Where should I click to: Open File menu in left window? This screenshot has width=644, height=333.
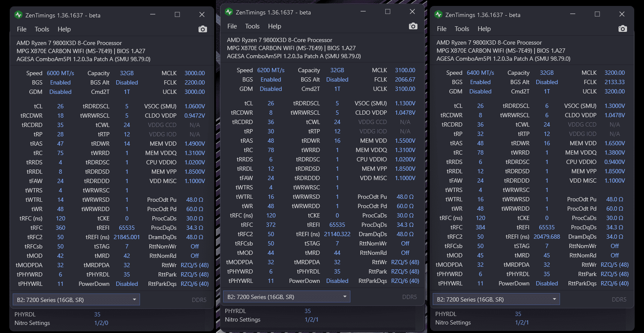22,29
